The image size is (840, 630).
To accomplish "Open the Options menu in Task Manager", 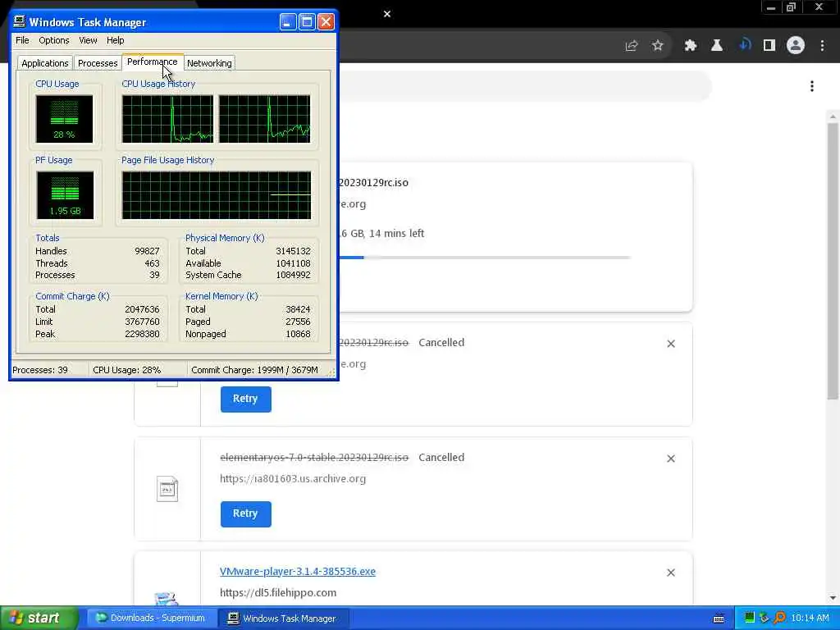I will coord(53,40).
